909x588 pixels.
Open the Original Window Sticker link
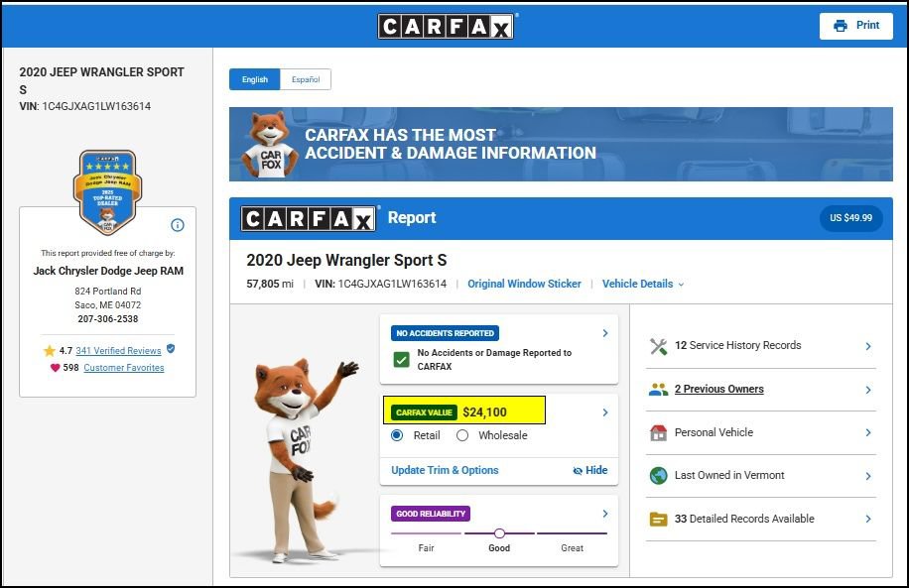pos(524,284)
